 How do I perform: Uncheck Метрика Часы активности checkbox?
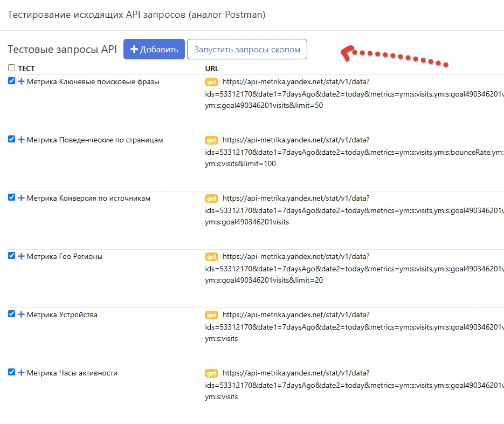pos(11,372)
